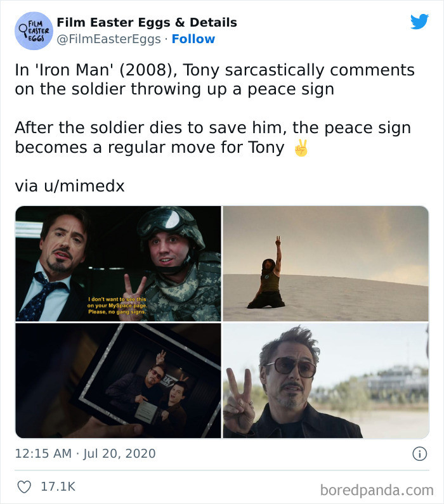Open the Film Easter Eggs profile avatar

pyautogui.click(x=34, y=31)
